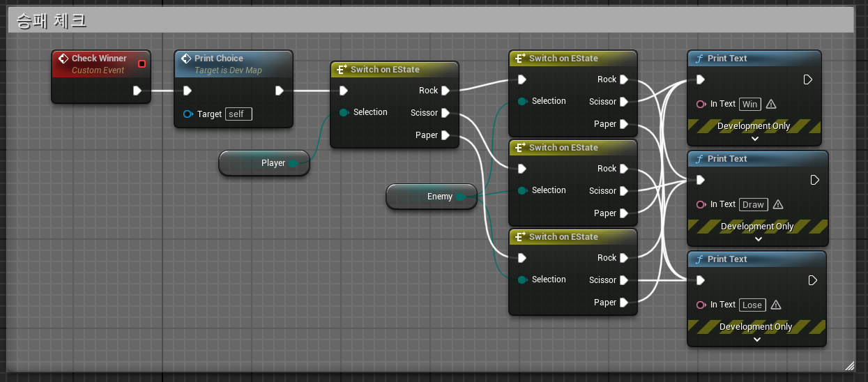Viewport: 868px width, 382px height.
Task: Select the Player variable node
Action: tap(264, 163)
